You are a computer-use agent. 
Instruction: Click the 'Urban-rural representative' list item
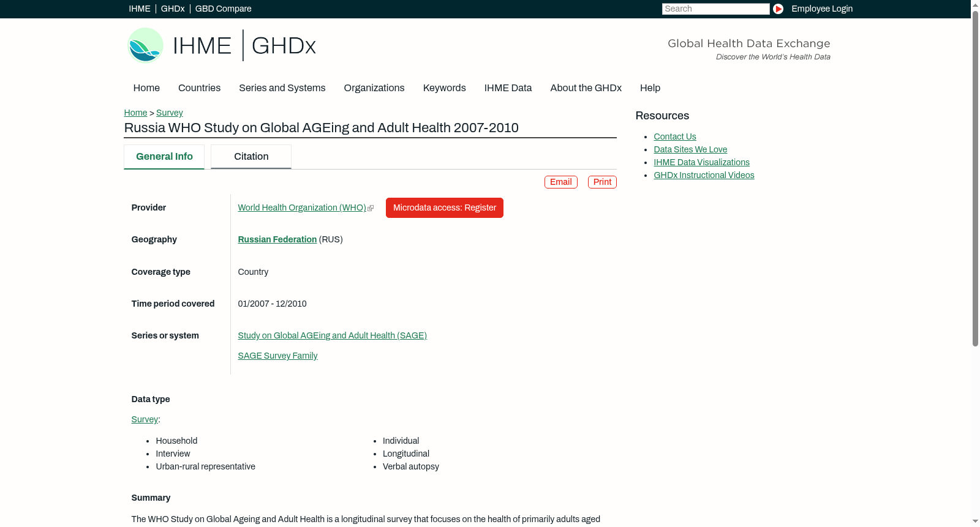(205, 467)
